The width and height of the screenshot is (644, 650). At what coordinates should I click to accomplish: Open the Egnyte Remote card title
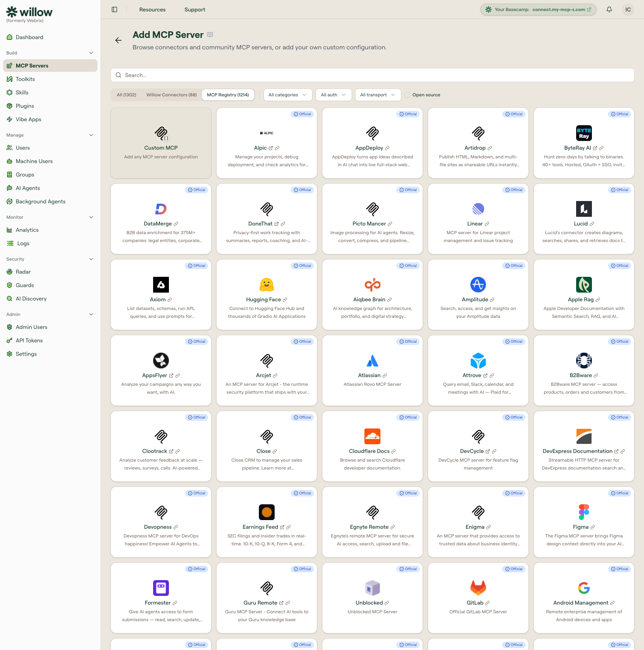click(369, 527)
